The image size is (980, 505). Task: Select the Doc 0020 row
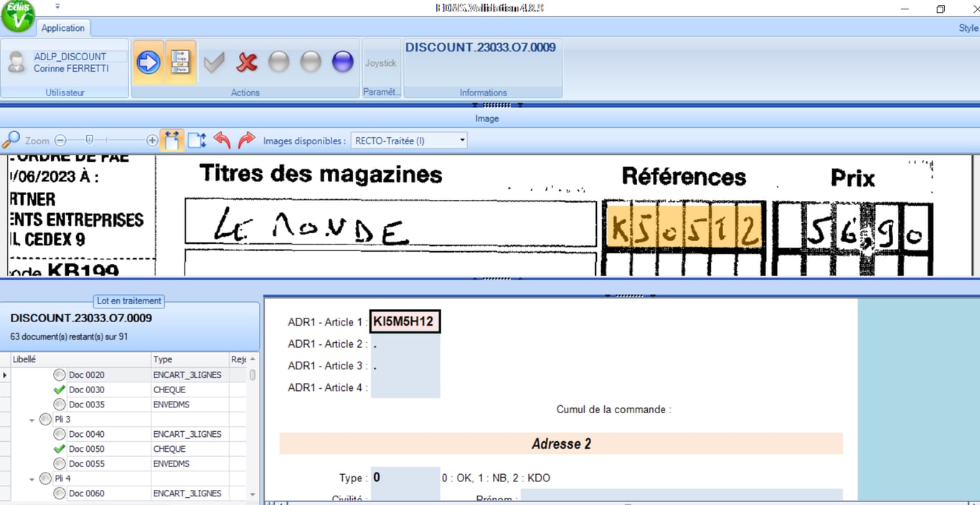[123, 374]
